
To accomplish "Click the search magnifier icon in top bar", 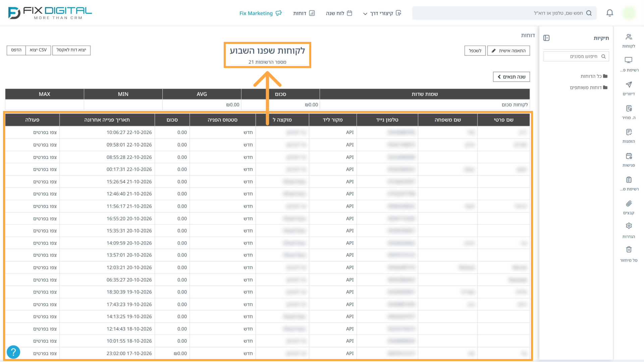I will coord(589,13).
